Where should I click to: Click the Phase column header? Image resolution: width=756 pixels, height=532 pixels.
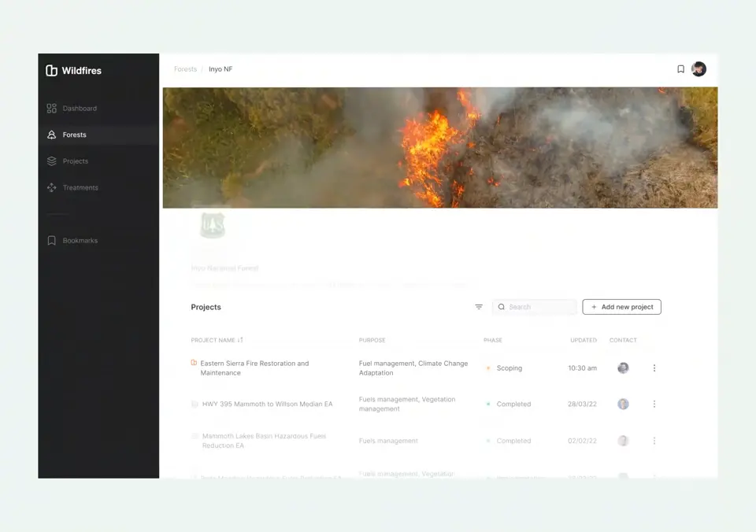(x=493, y=340)
